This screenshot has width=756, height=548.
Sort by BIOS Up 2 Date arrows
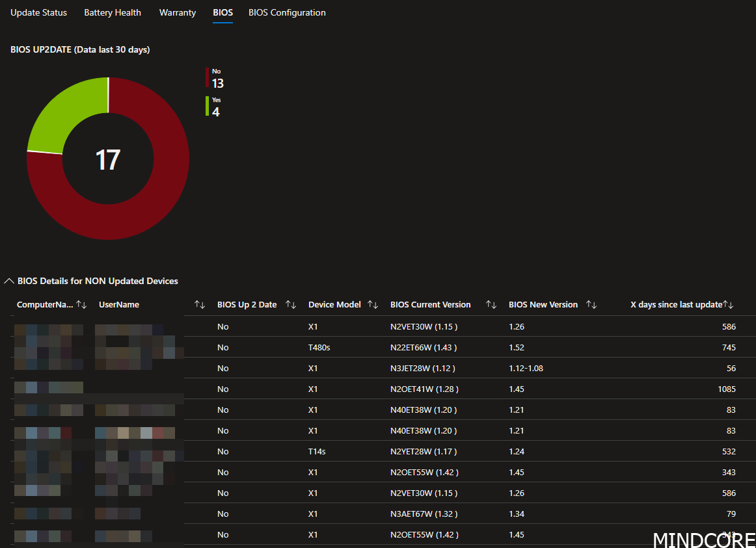pos(291,304)
